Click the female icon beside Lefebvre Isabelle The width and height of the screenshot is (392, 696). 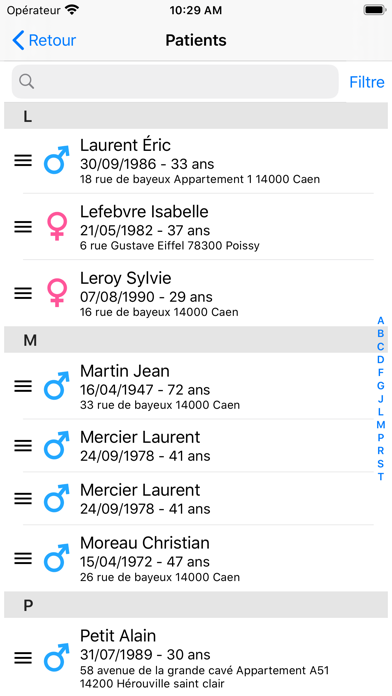coord(57,226)
